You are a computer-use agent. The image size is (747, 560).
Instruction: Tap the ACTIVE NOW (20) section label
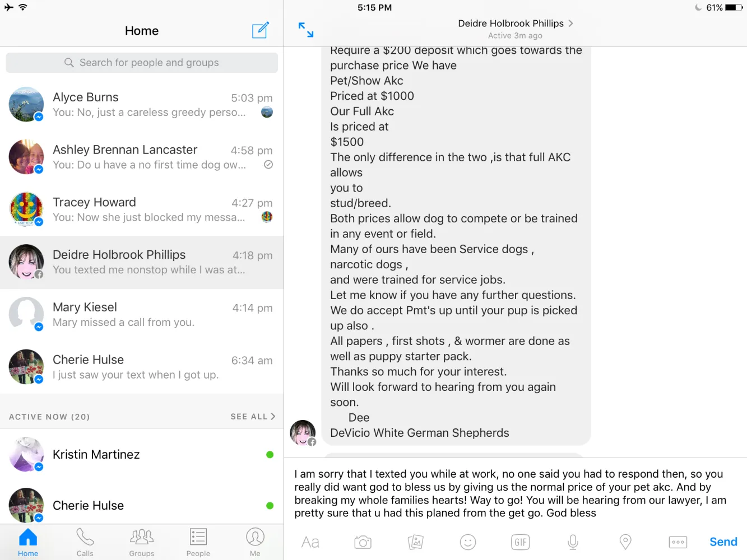[49, 417]
